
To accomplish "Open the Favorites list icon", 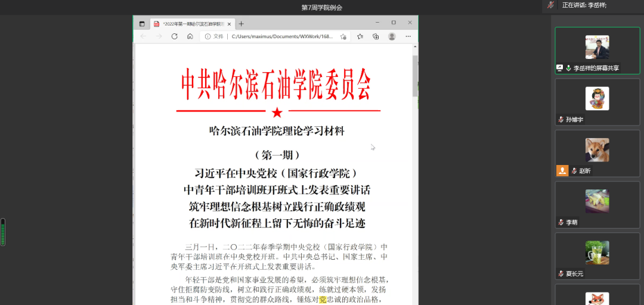I will tap(360, 36).
